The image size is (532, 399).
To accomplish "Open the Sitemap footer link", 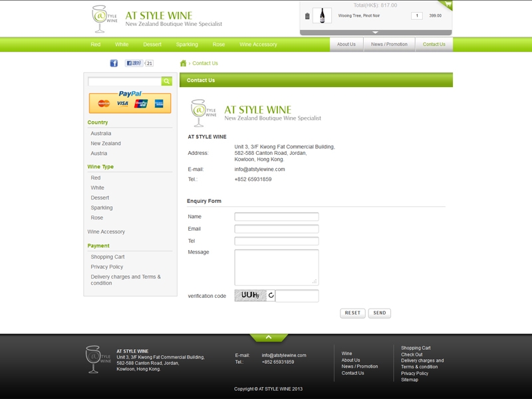I will click(410, 380).
